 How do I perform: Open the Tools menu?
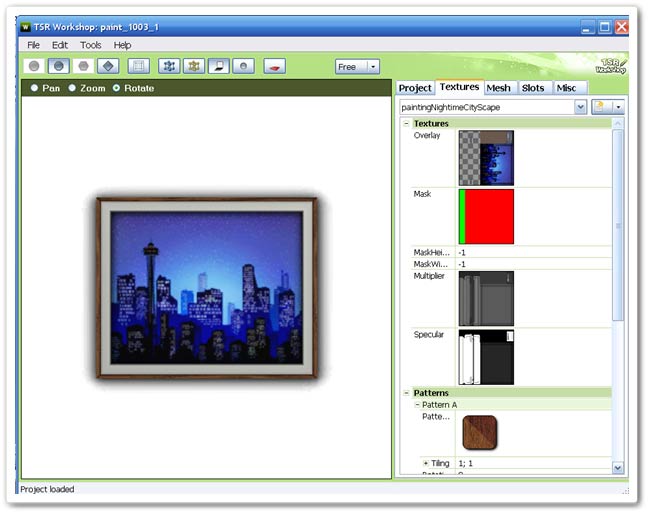(90, 45)
